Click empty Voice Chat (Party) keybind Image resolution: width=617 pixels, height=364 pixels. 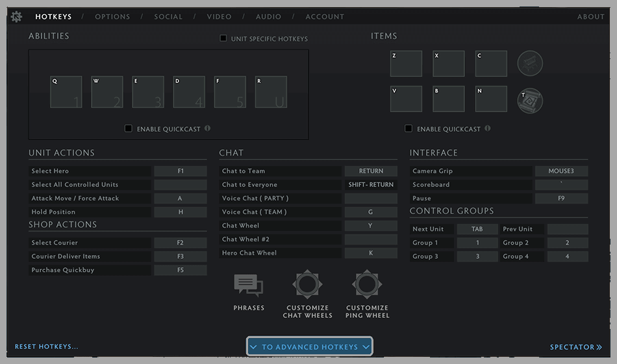371,199
